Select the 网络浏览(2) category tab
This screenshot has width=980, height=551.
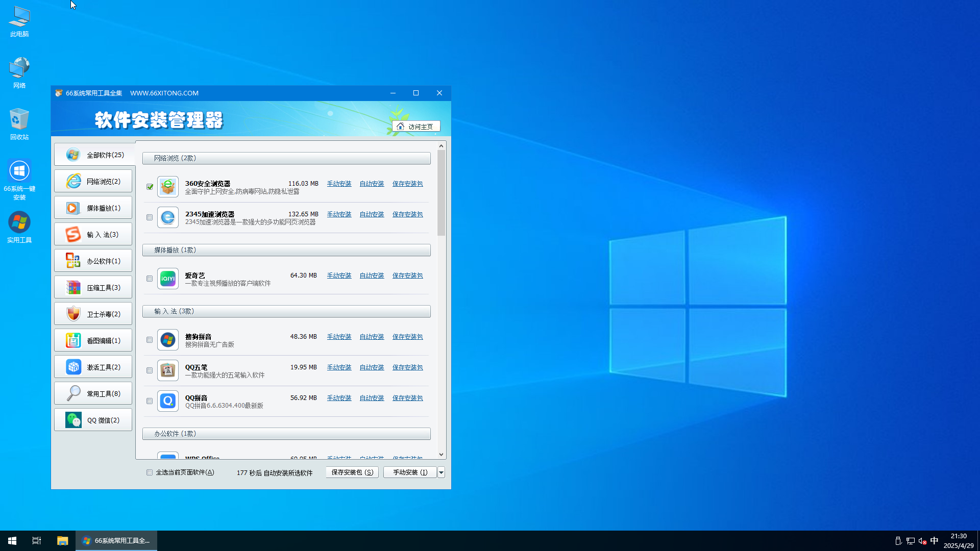[x=93, y=181]
